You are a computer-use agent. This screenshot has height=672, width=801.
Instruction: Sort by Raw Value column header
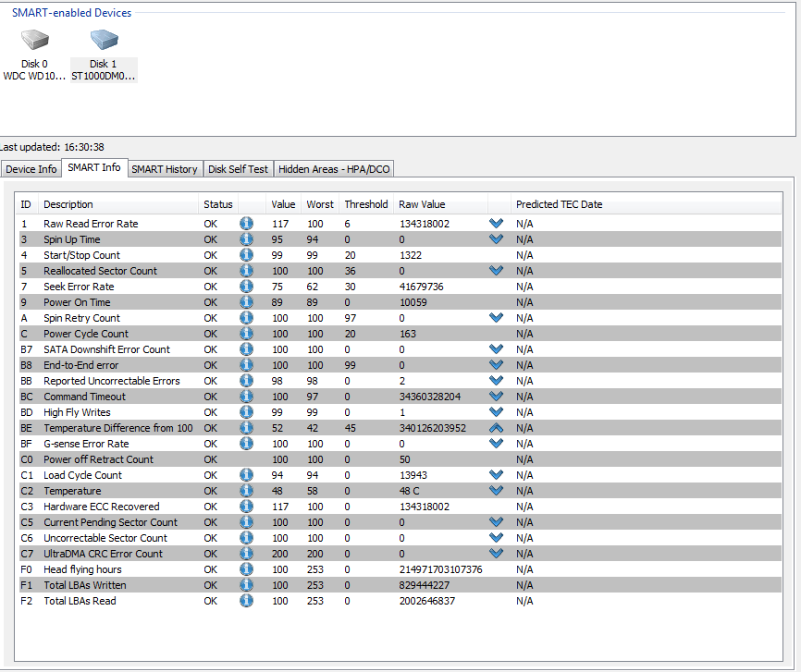pos(440,204)
